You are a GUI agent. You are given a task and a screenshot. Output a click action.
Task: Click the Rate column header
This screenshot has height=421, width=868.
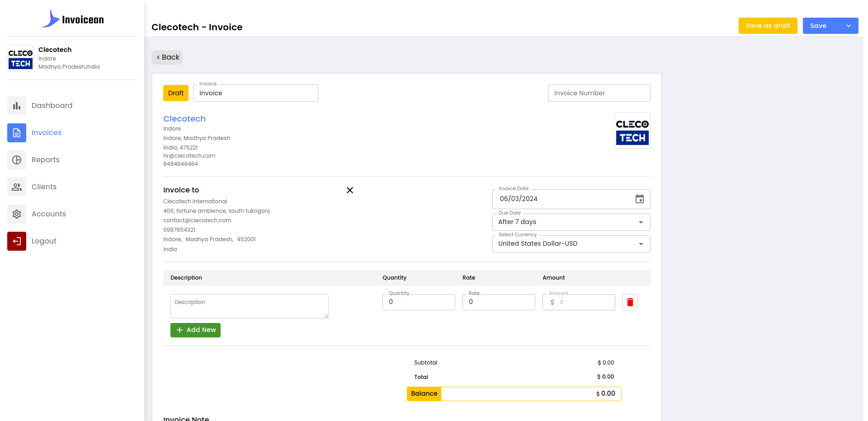(469, 278)
